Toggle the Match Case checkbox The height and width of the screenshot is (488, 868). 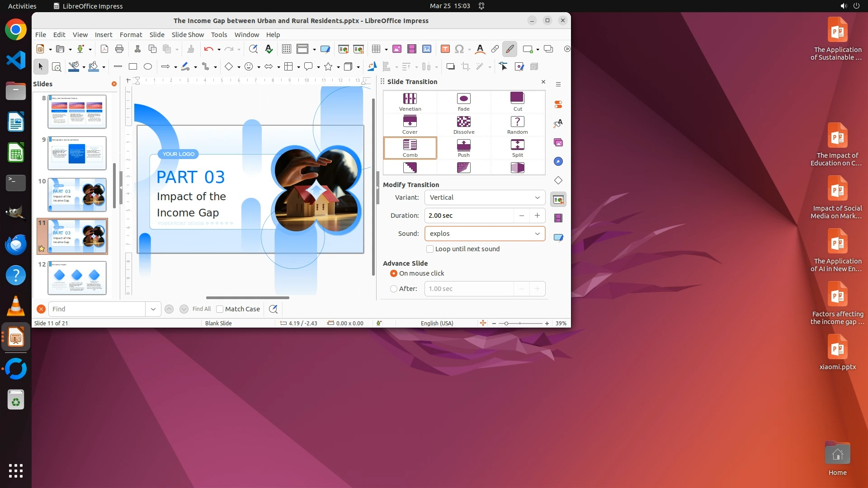pyautogui.click(x=220, y=309)
